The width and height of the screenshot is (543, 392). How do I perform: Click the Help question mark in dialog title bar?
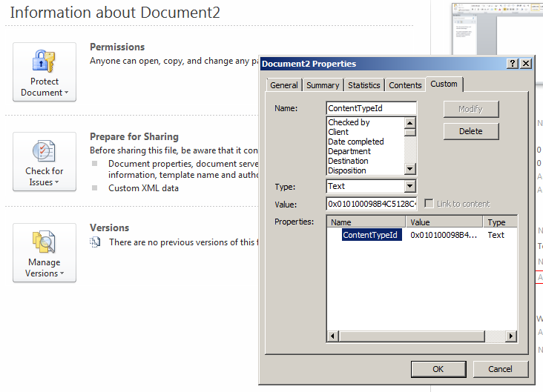pos(513,64)
